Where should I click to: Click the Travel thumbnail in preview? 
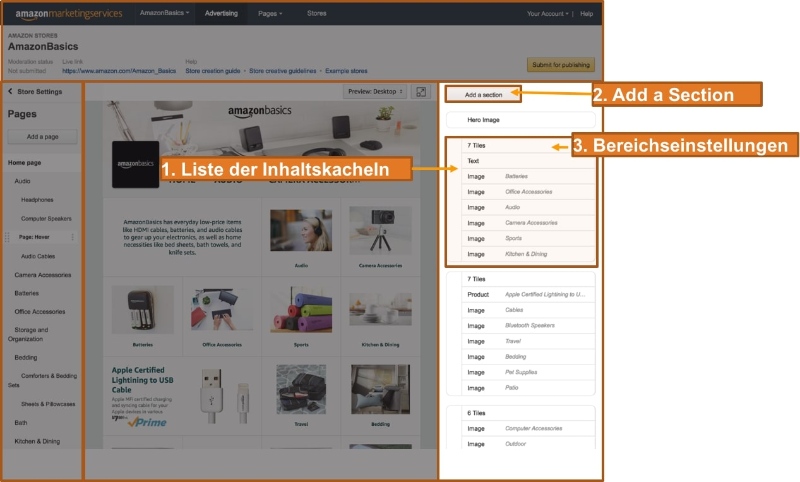point(301,389)
